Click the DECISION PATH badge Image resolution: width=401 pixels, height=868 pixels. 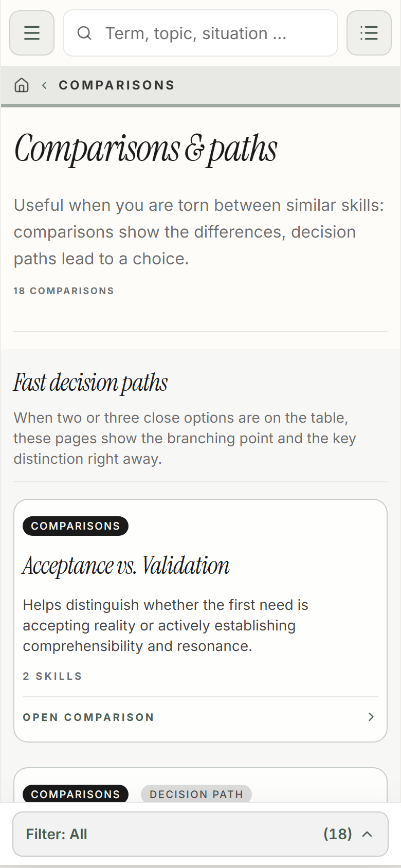point(196,794)
